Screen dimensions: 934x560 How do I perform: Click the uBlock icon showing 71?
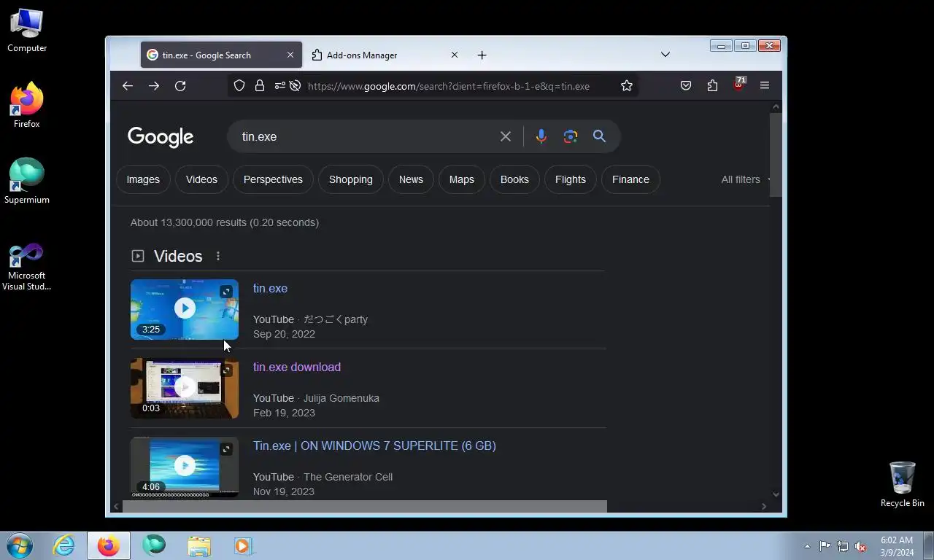click(x=739, y=85)
